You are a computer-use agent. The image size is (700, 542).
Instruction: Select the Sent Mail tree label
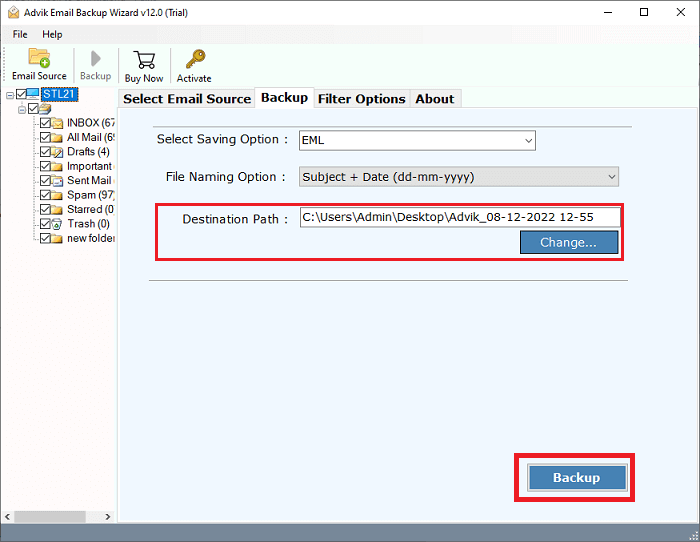pyautogui.click(x=89, y=180)
